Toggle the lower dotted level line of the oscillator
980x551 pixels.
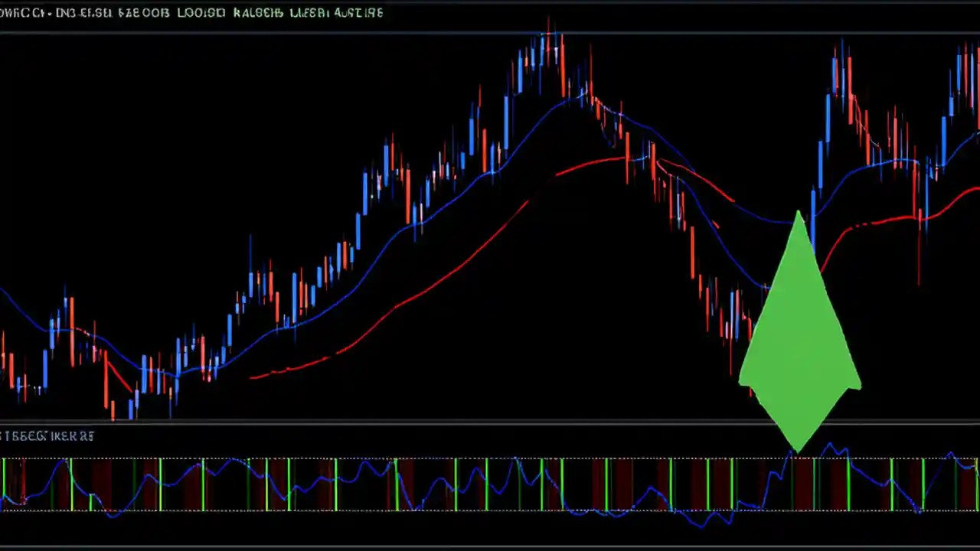(306, 511)
